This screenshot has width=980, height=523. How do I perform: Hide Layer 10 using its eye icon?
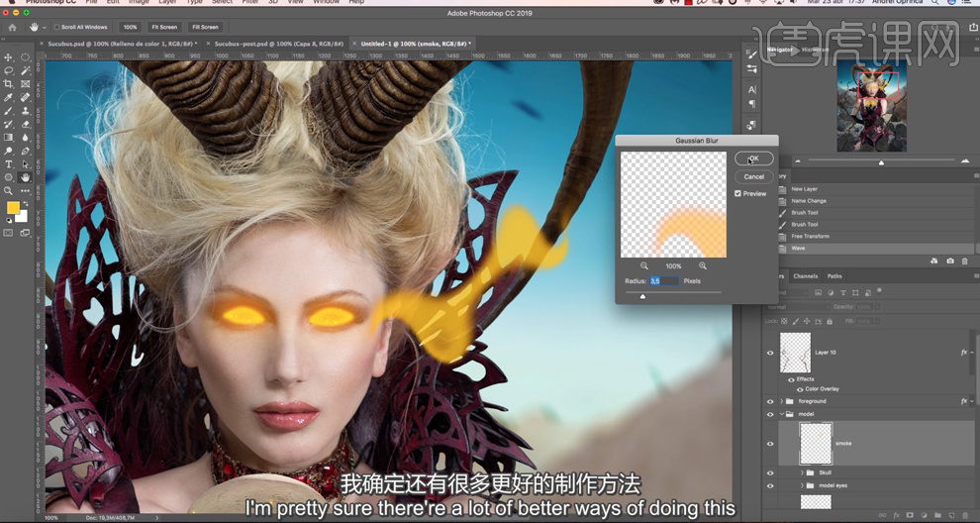click(770, 353)
